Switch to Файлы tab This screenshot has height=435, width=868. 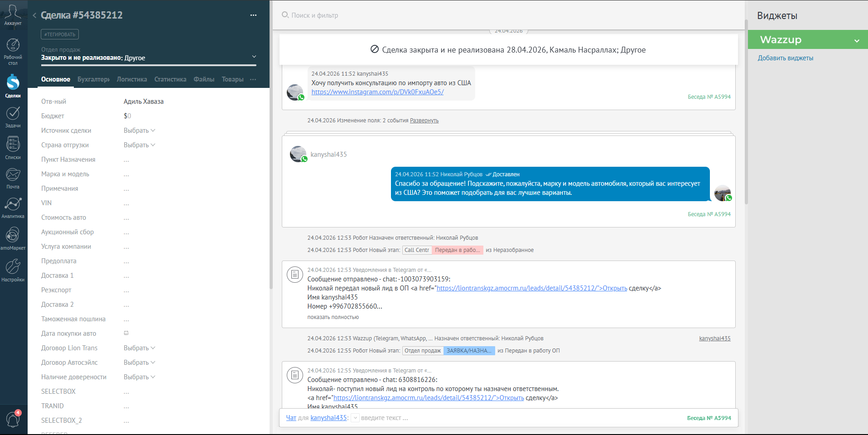pyautogui.click(x=204, y=79)
